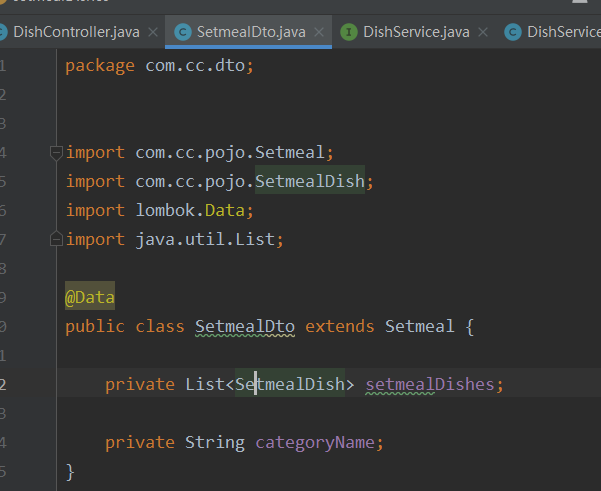The image size is (601, 491).
Task: Click the java.util.List import text
Action: click(205, 240)
